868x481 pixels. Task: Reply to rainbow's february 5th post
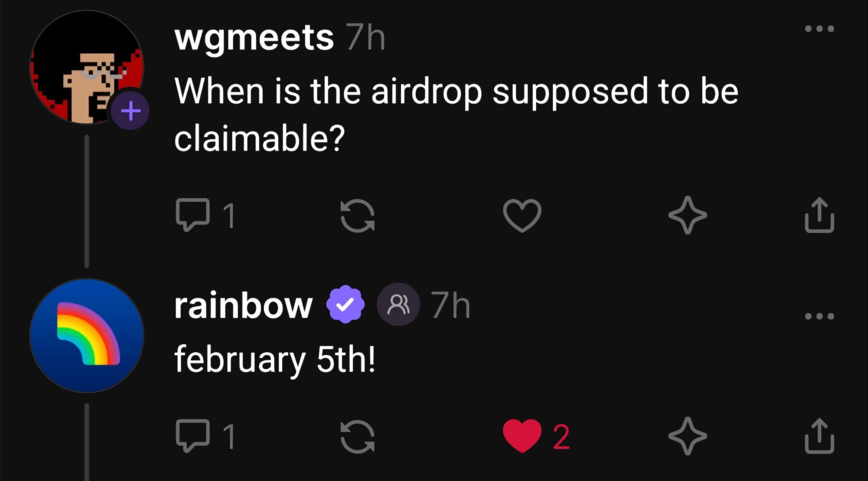pyautogui.click(x=193, y=436)
